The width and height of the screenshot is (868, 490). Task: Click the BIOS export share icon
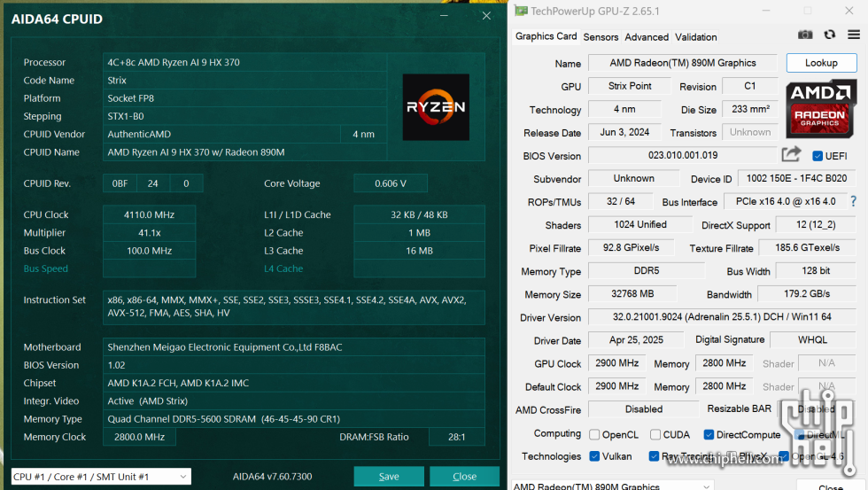(x=792, y=154)
